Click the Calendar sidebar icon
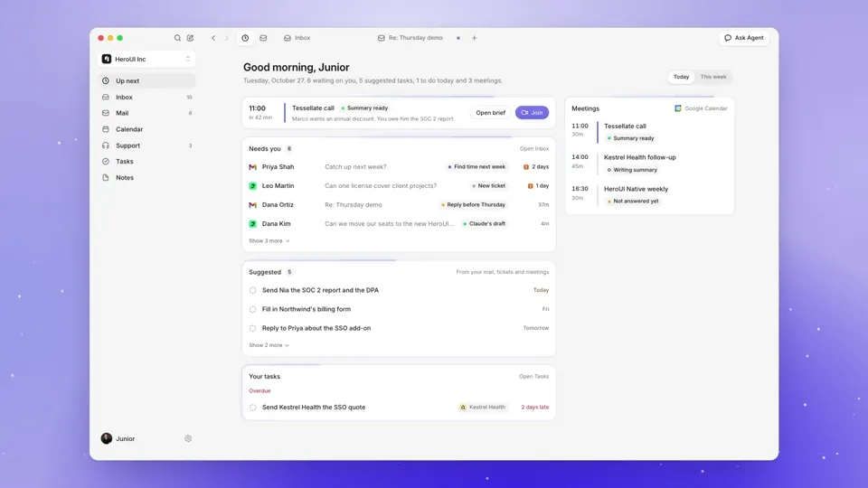868x488 pixels. click(x=106, y=129)
